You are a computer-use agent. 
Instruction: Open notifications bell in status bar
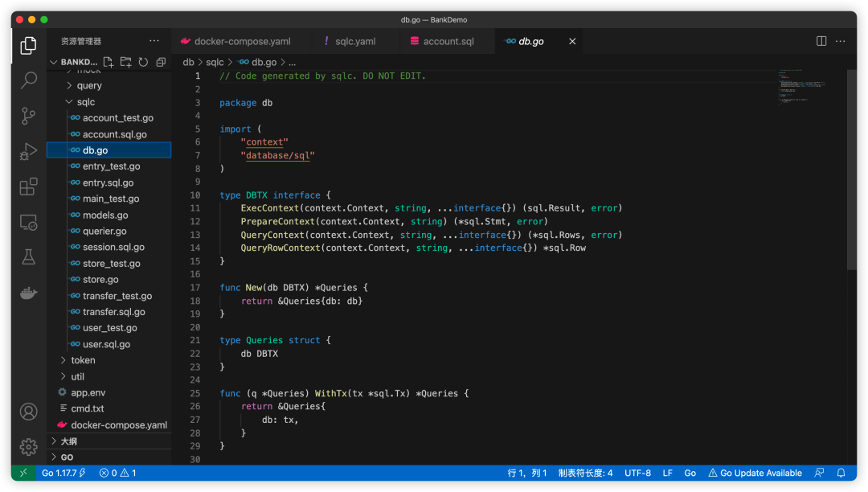click(841, 474)
